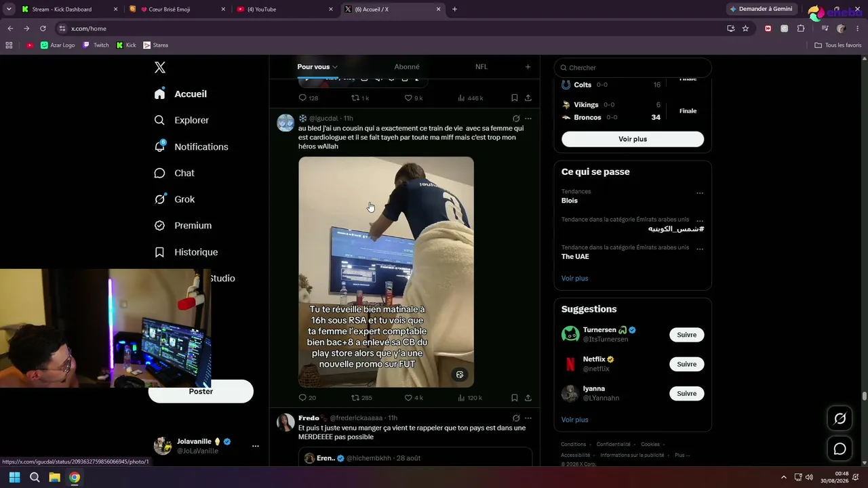Open Windows taskbar search
The height and width of the screenshot is (488, 868).
click(35, 478)
